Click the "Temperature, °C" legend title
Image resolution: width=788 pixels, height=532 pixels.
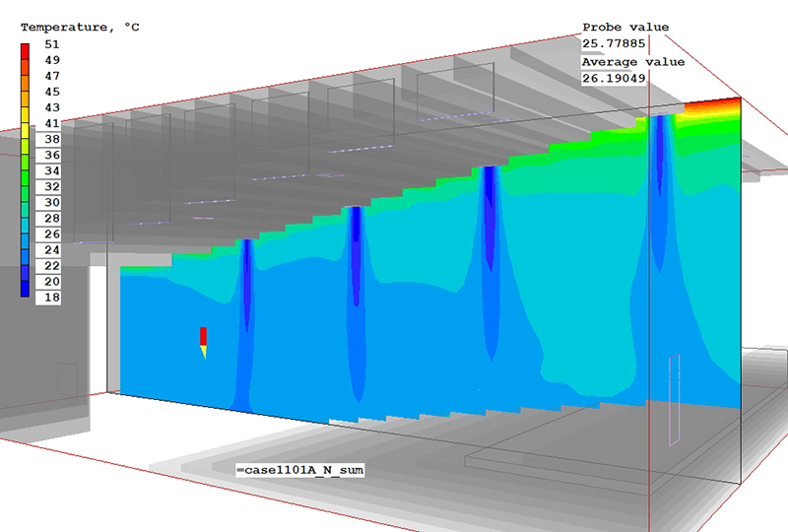point(80,28)
